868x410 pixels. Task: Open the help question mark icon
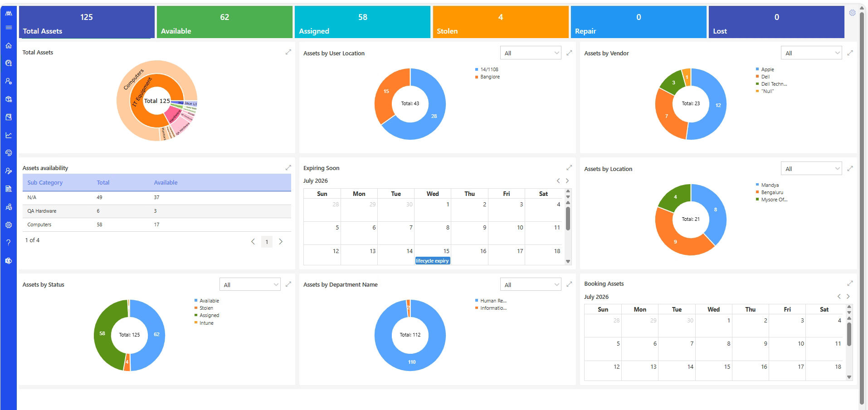pyautogui.click(x=8, y=243)
